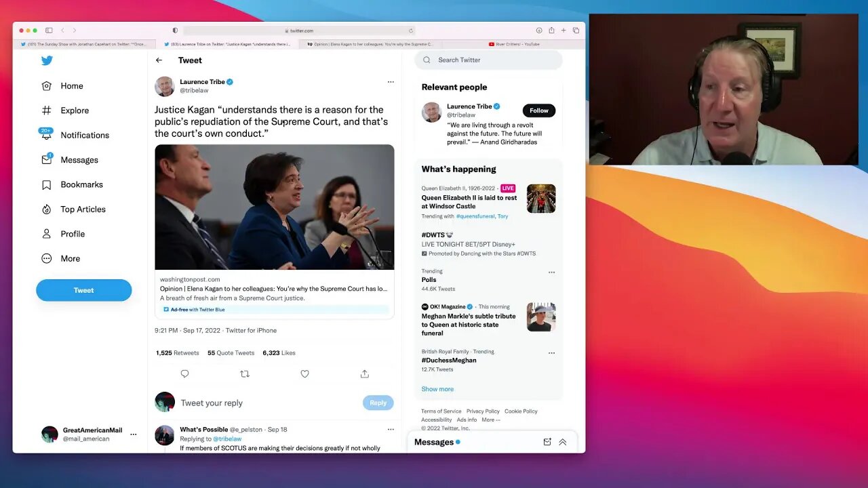Click the twitter.com address bar
This screenshot has width=868, height=488.
point(299,30)
